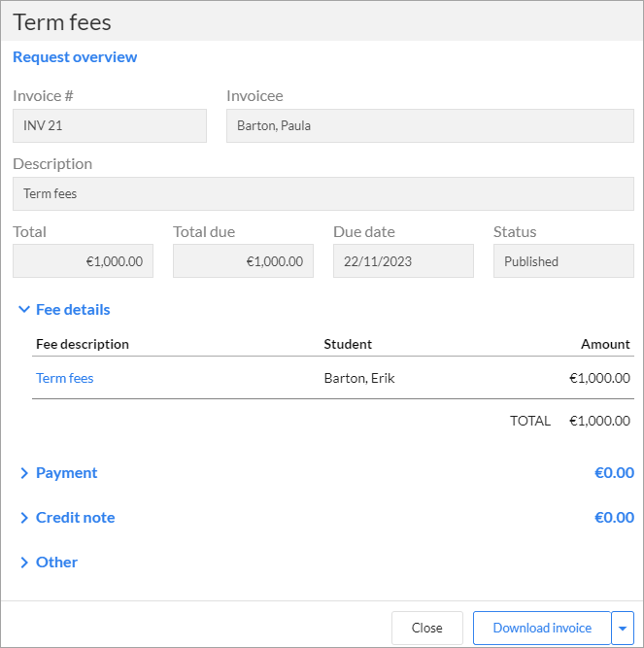Click the Due date field 22/11/2023
The image size is (644, 648).
(403, 260)
